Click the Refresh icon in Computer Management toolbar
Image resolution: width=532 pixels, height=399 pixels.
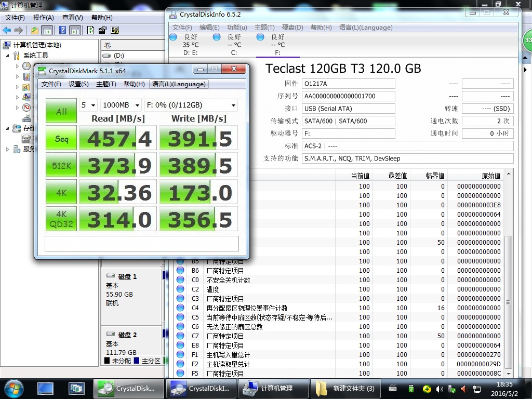coord(90,30)
